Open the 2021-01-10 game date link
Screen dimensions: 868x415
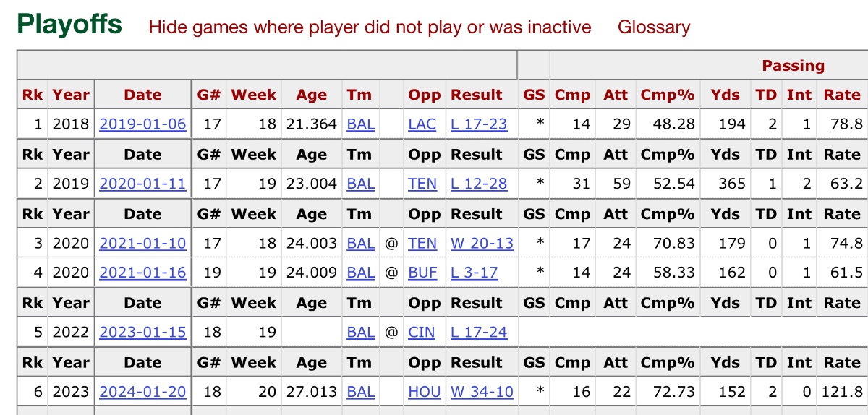pos(142,244)
